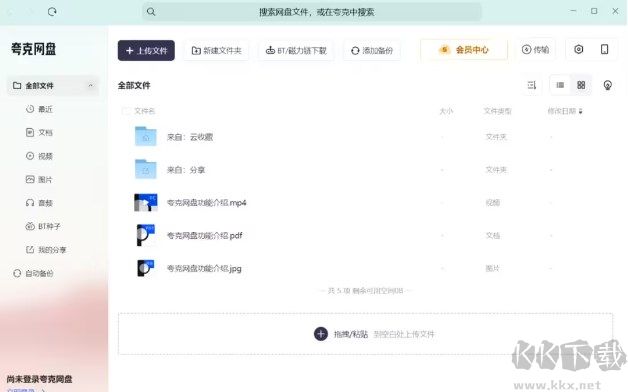The height and width of the screenshot is (392, 628).
Task: Collapse the 全部文件 sidebar chevron
Action: click(x=91, y=85)
